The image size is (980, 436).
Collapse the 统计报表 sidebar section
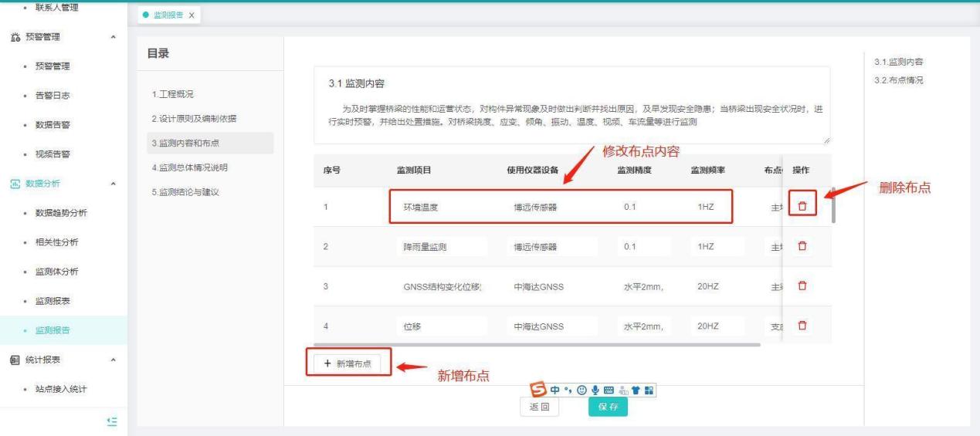pos(114,360)
